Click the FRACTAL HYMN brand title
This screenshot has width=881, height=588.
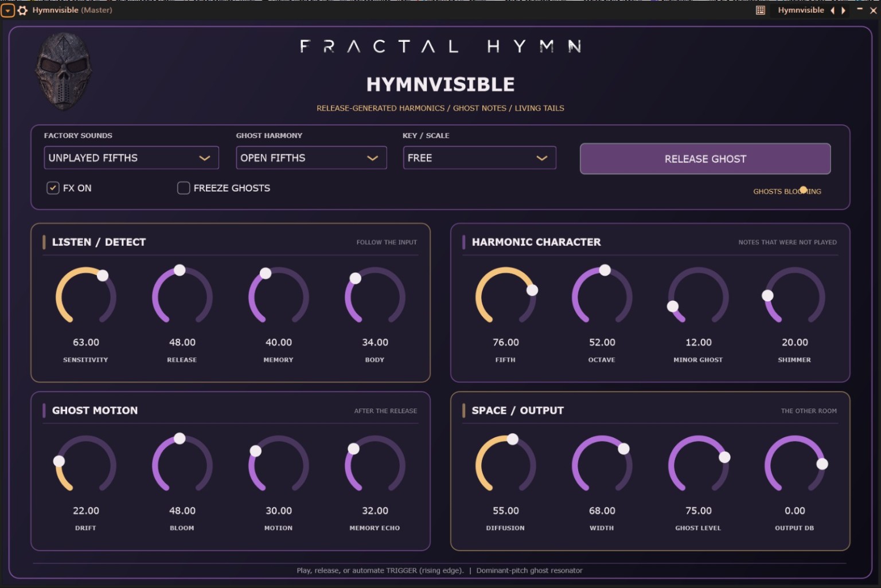[440, 46]
